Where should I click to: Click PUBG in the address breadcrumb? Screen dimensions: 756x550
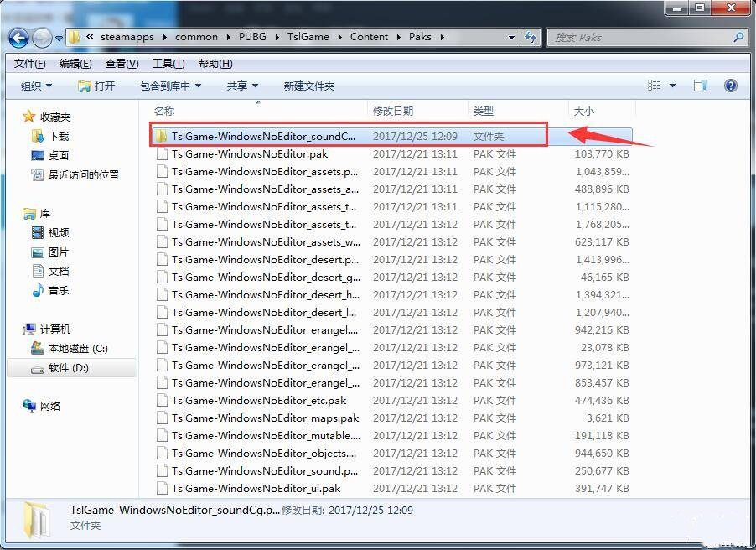click(x=252, y=37)
